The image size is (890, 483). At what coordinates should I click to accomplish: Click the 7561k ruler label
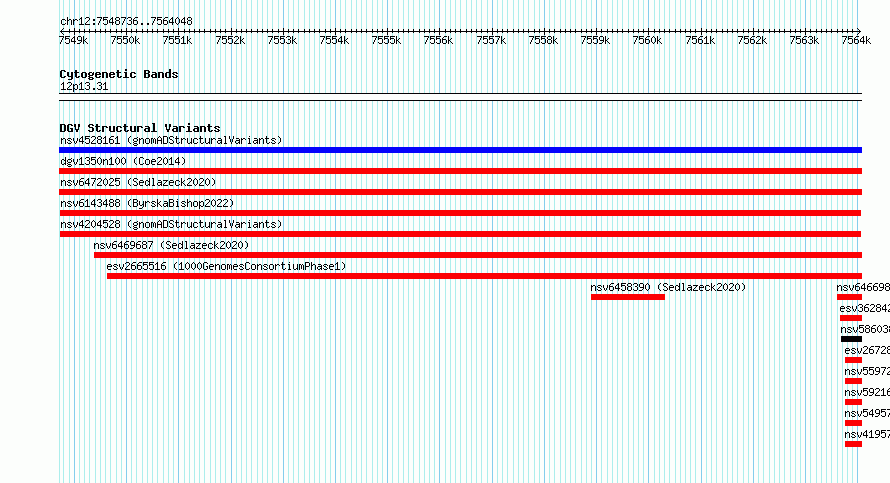[700, 40]
